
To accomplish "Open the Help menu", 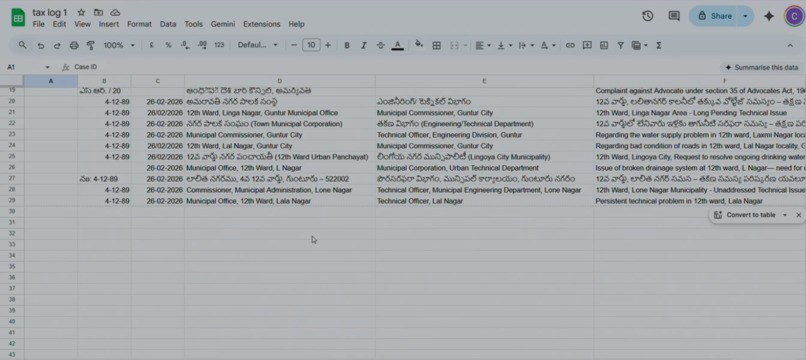I will click(x=296, y=24).
